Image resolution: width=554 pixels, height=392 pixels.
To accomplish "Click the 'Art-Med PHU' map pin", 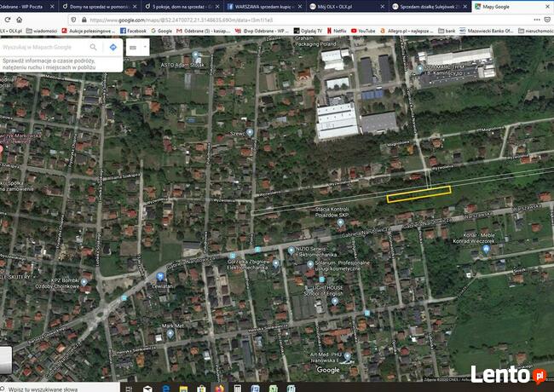I will (347, 356).
